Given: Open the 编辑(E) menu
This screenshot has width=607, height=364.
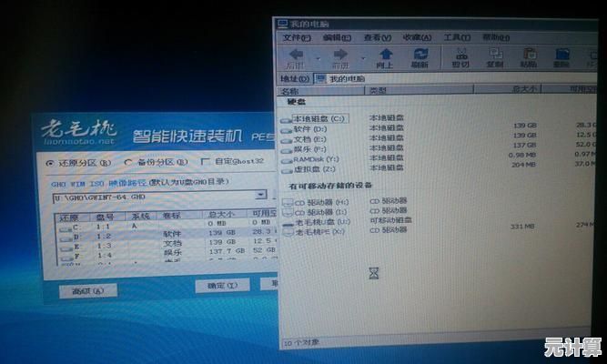Looking at the screenshot, I should pyautogui.click(x=337, y=37).
